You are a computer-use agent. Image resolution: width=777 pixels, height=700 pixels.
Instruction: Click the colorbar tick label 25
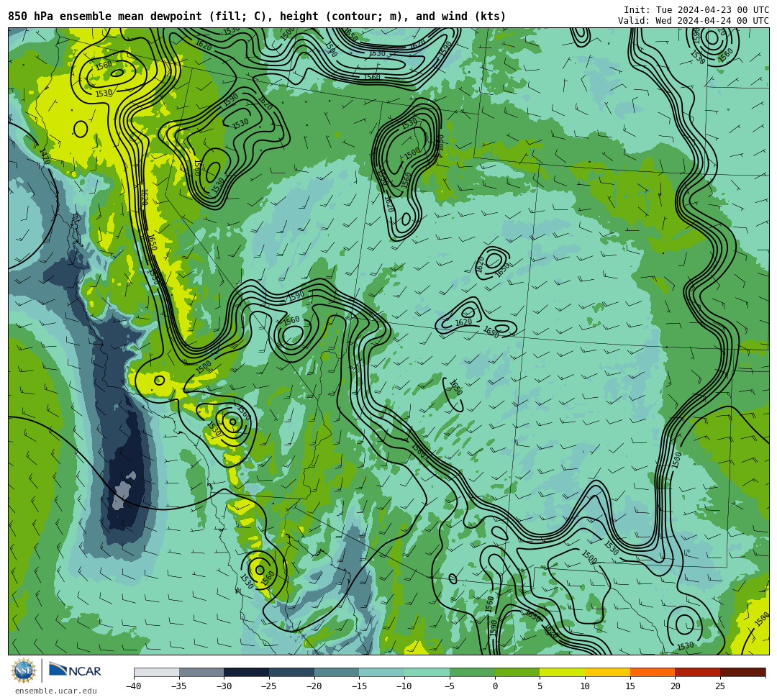(x=720, y=686)
